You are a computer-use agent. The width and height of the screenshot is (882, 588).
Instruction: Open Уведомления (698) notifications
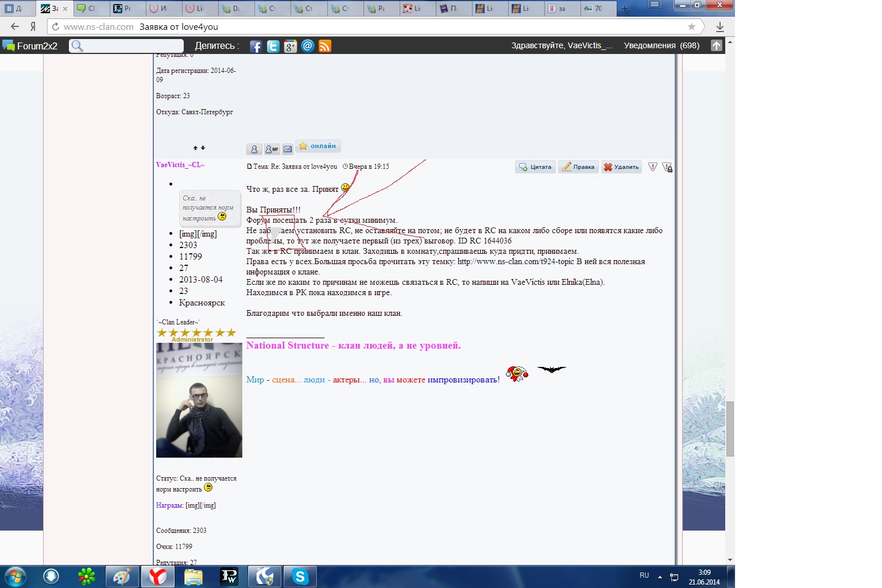[661, 45]
